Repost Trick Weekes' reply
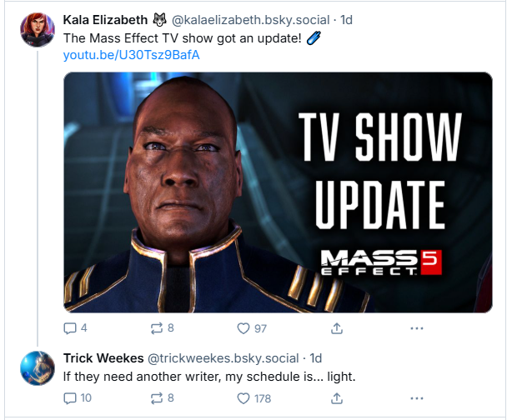507x420 pixels. (157, 398)
